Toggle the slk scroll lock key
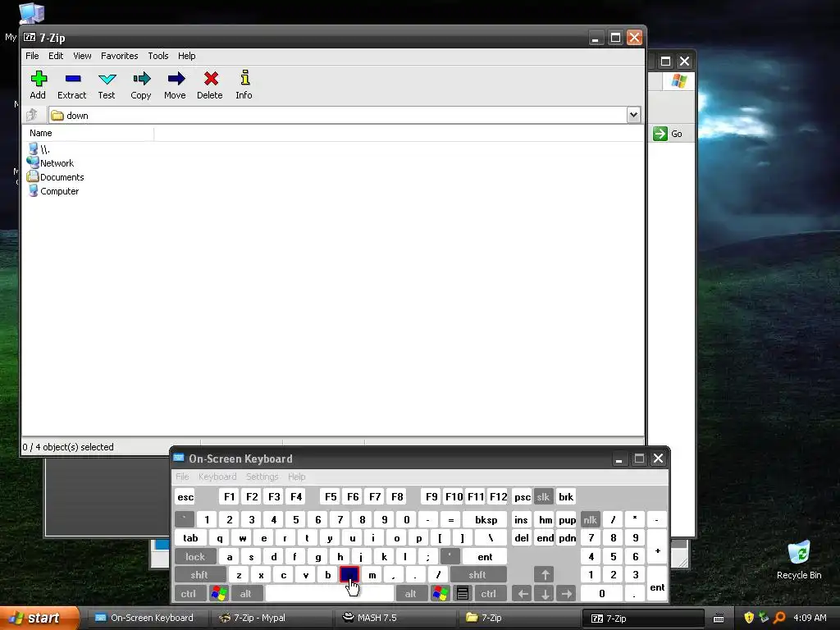 (x=543, y=496)
